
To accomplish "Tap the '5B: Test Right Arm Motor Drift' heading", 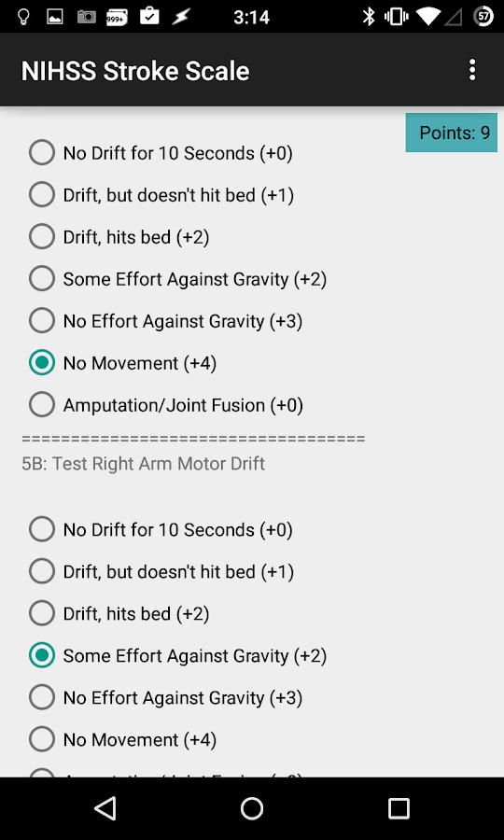I will 143,463.
